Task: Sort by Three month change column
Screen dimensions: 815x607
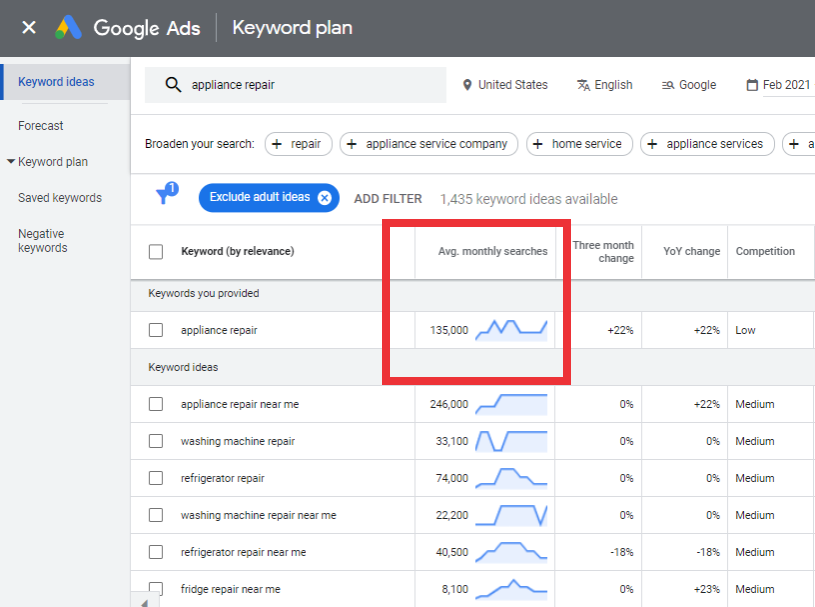Action: coord(603,252)
